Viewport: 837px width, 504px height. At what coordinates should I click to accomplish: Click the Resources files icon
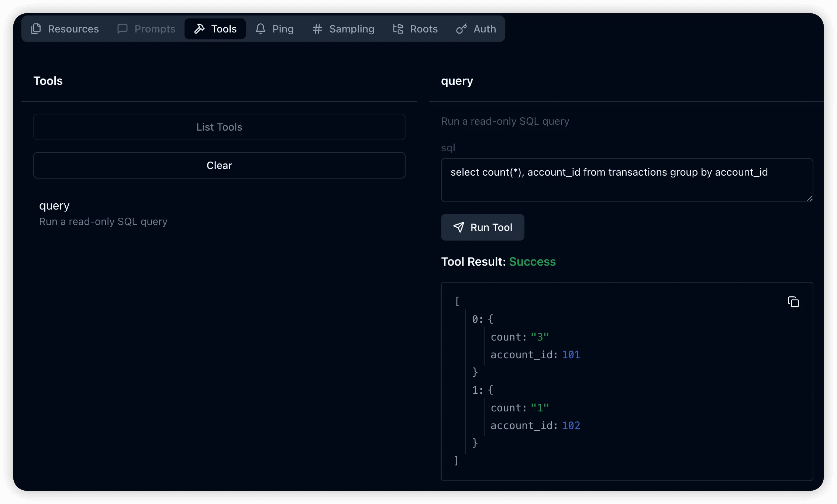[36, 29]
